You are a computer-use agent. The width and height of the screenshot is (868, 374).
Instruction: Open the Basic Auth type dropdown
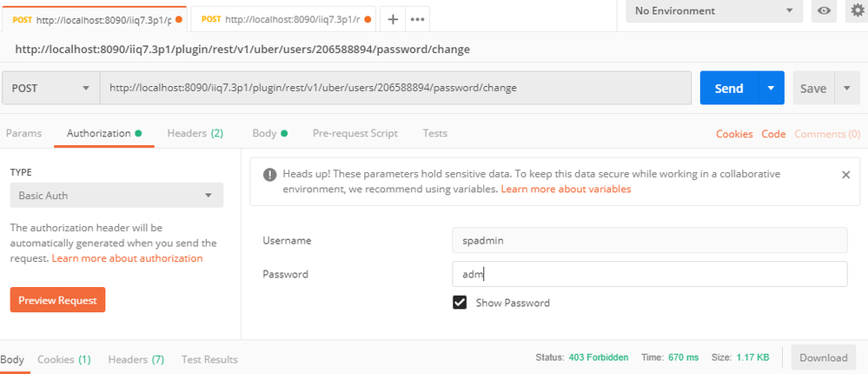(x=116, y=196)
